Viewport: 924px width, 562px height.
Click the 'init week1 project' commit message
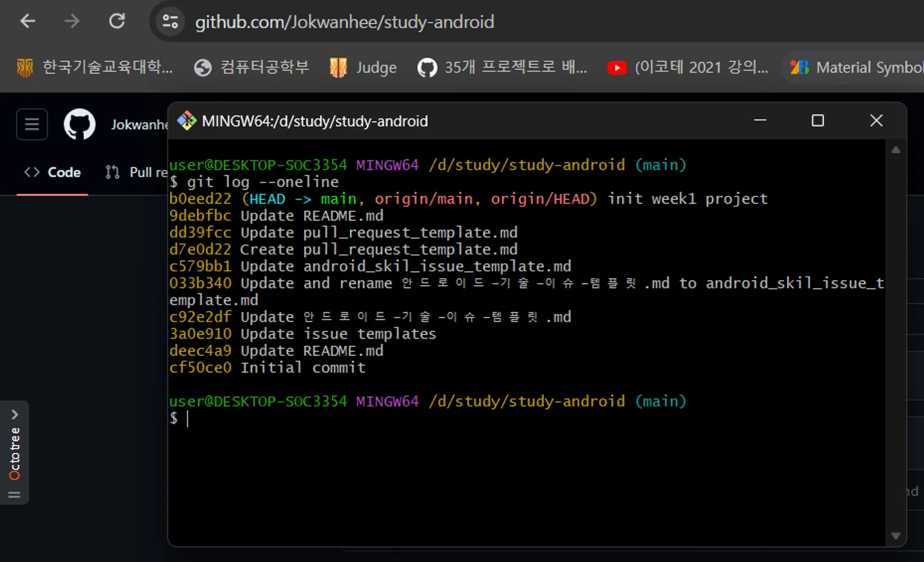pos(687,199)
